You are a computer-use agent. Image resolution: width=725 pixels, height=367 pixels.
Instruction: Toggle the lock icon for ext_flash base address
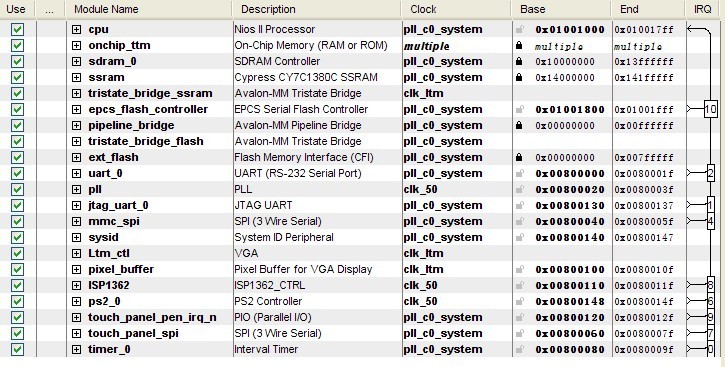[x=519, y=157]
